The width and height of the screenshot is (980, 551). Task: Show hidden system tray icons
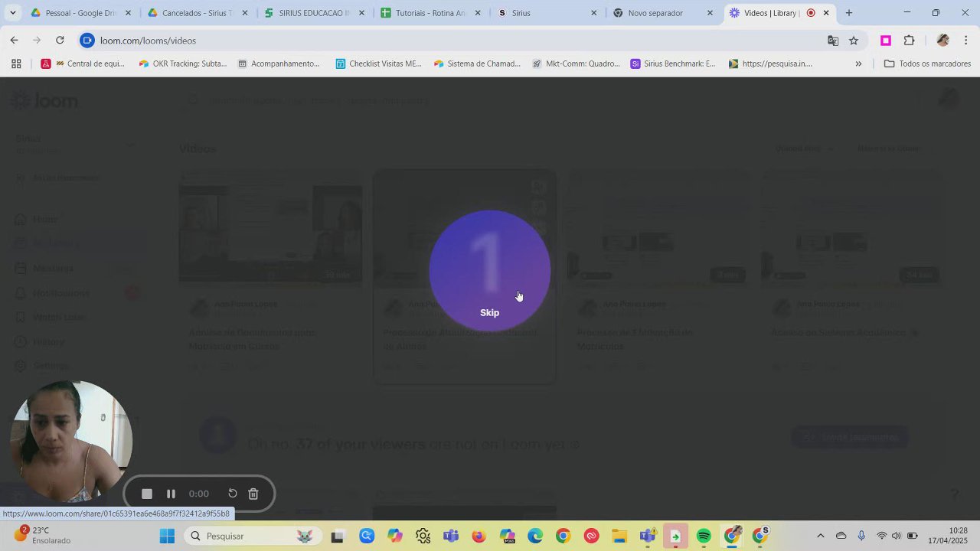click(820, 536)
